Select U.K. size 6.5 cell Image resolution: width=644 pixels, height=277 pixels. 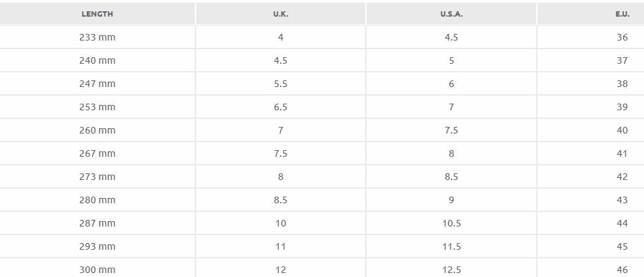(x=281, y=107)
